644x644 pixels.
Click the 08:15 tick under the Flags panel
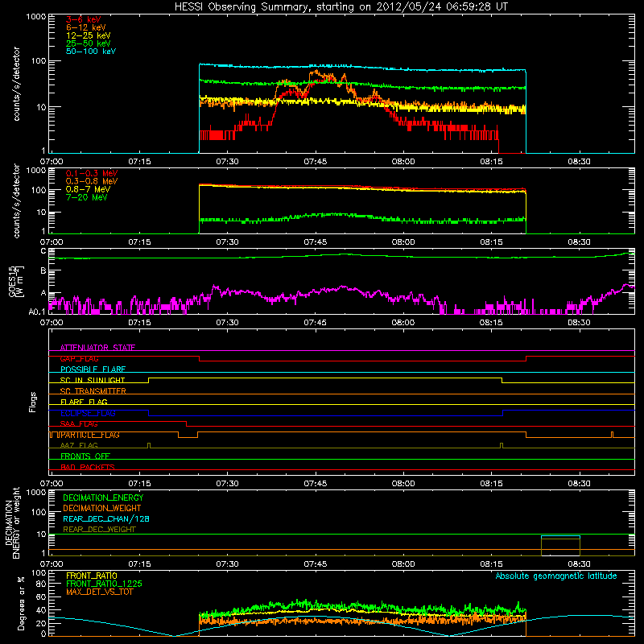click(x=491, y=484)
